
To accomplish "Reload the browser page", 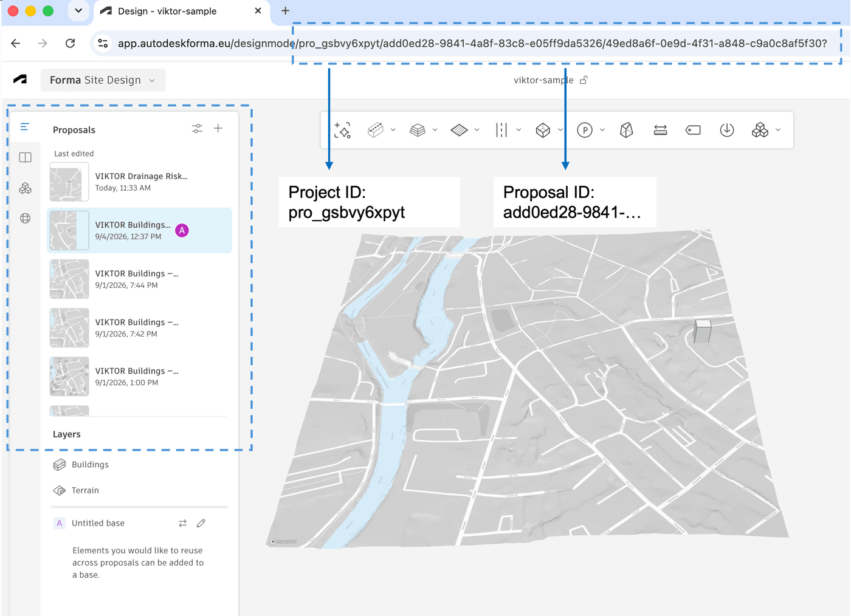I will point(71,43).
